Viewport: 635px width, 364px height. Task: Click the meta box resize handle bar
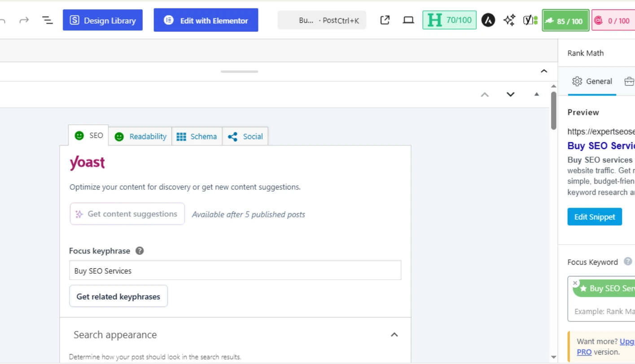coord(239,71)
